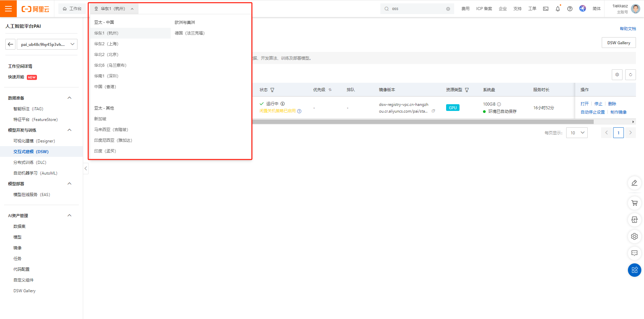The height and width of the screenshot is (319, 644).
Task: Open the 帮助文档 help link
Action: point(628,29)
